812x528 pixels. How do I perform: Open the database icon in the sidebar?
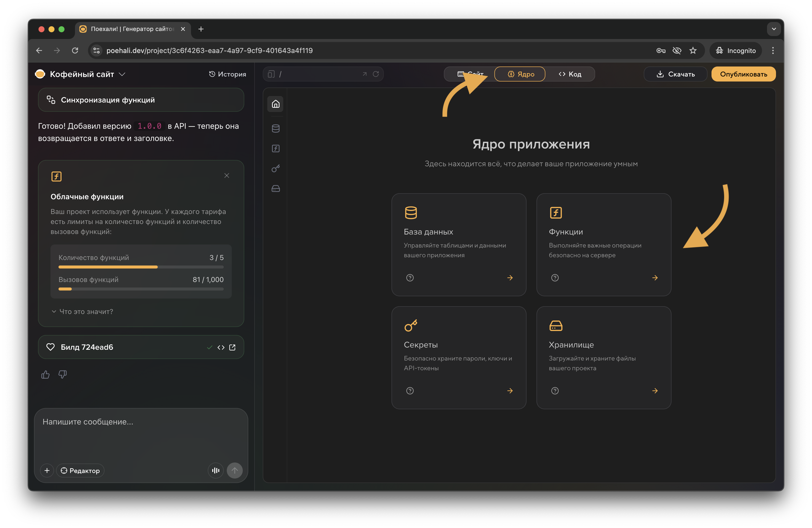point(276,128)
